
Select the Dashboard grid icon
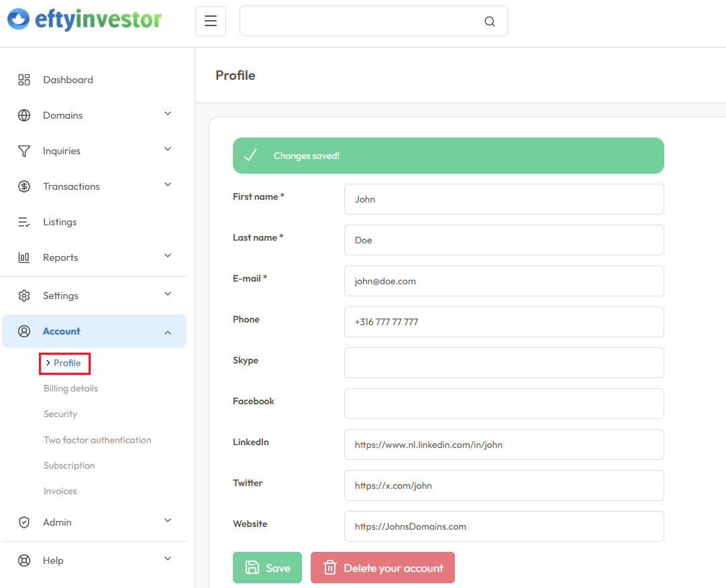click(x=24, y=79)
